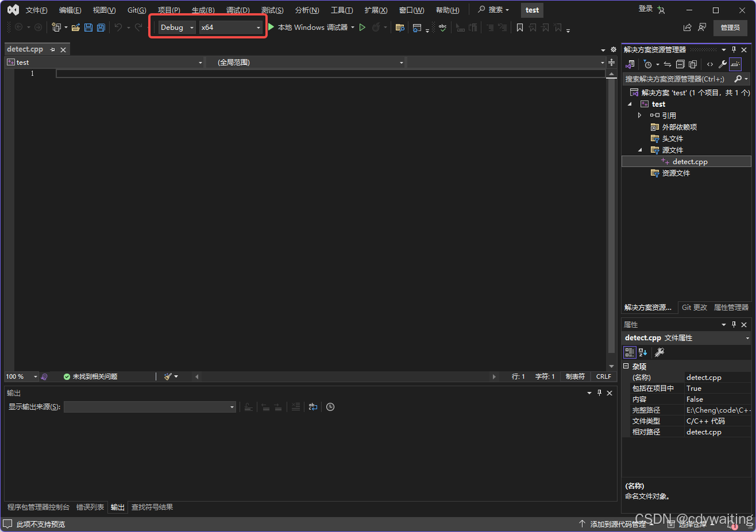Screen dimensions: 756x532
Task: Switch to the 错误列表 tab
Action: point(90,507)
